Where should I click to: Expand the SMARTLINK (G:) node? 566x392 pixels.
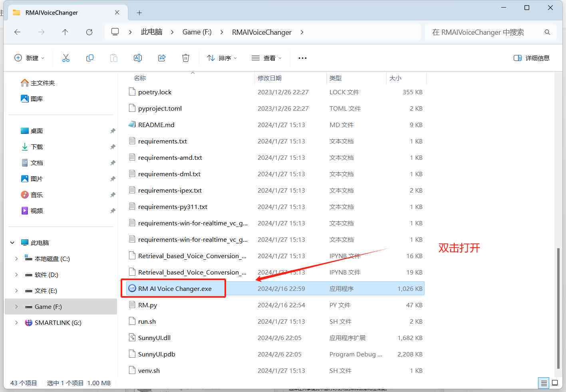(x=16, y=322)
